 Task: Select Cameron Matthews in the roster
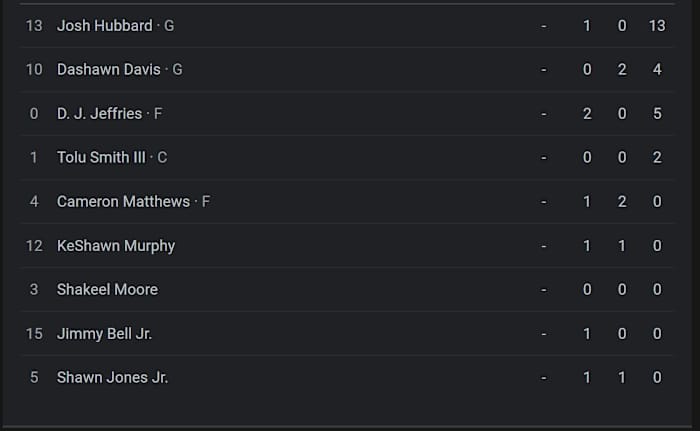click(123, 201)
